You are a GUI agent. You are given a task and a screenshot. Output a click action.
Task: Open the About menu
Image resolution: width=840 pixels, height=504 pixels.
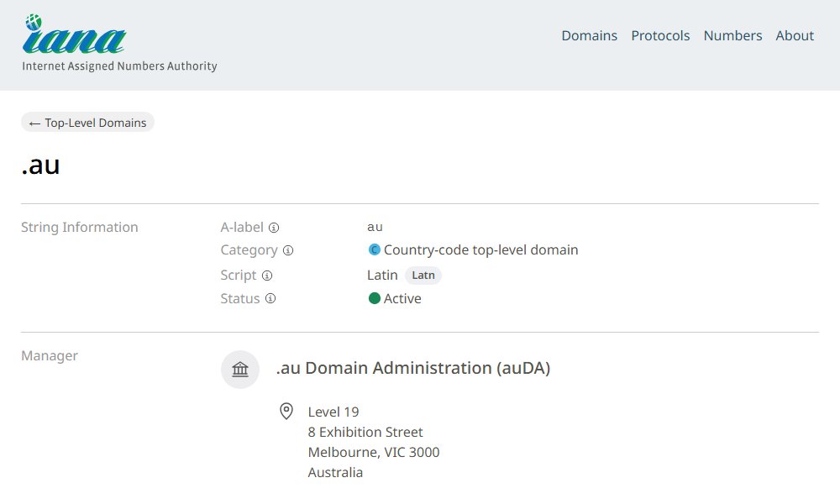(795, 35)
